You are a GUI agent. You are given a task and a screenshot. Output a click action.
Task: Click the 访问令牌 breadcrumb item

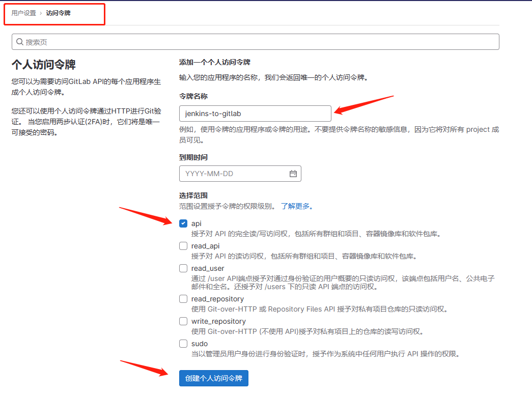click(58, 13)
